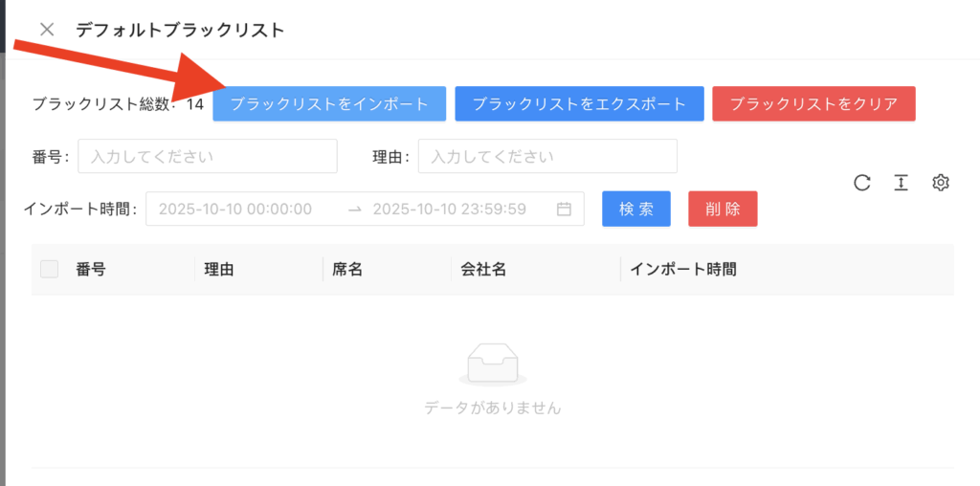
Task: Open the インポート時間 end date picker
Action: point(449,209)
